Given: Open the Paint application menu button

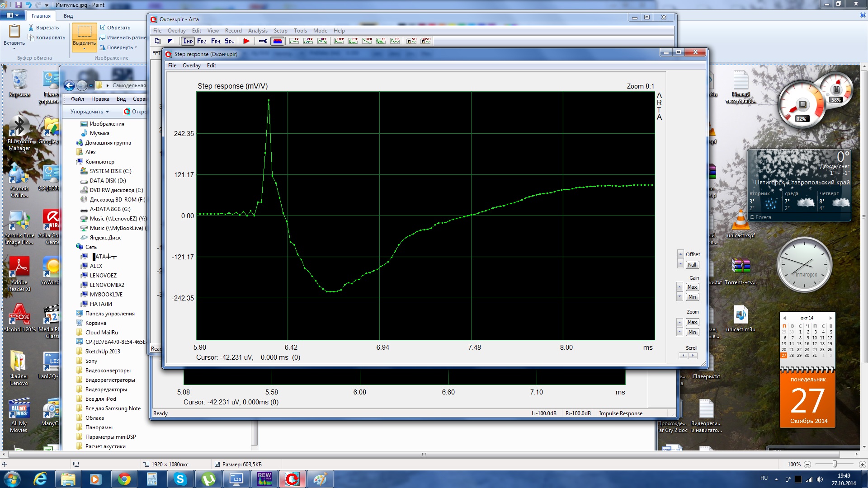Looking at the screenshot, I should point(13,16).
